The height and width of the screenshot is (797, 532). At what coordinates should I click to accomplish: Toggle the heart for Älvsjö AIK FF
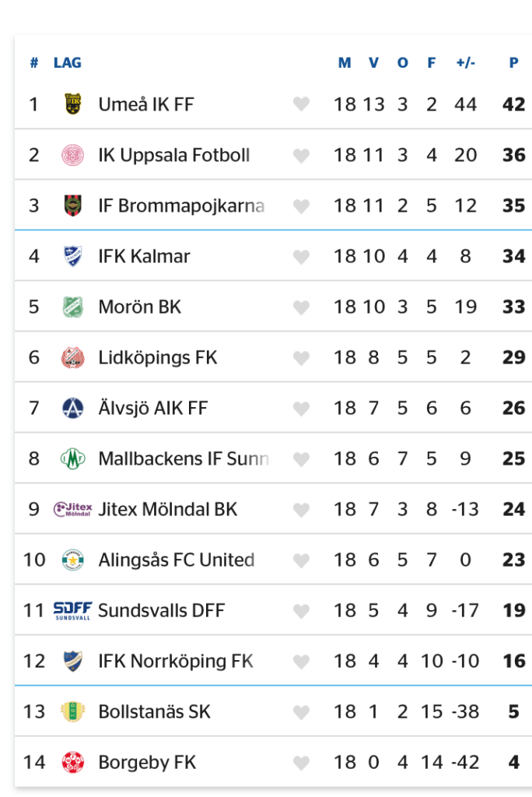(x=301, y=409)
